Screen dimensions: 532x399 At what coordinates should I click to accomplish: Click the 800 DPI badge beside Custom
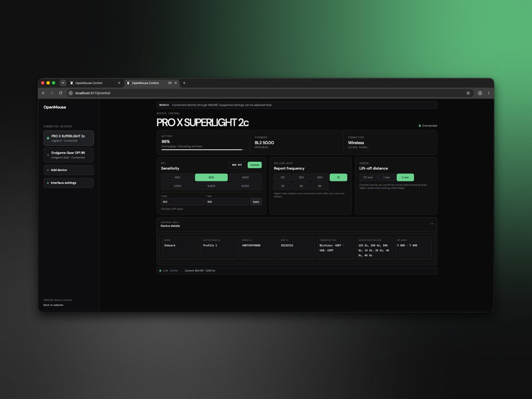(x=237, y=165)
